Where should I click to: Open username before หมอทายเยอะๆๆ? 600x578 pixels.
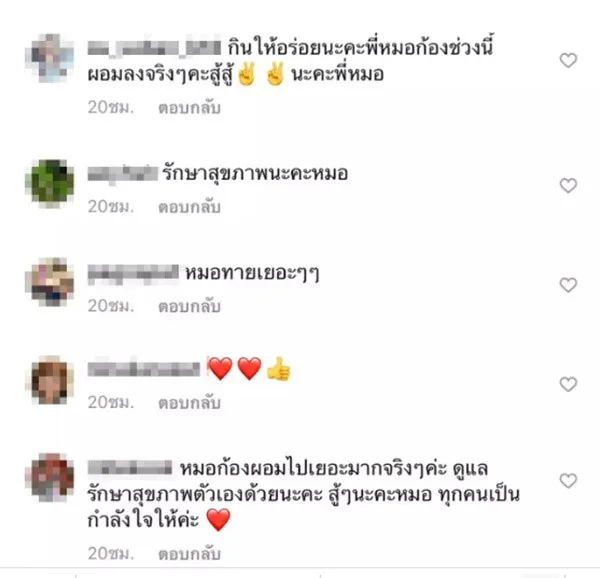[133, 274]
